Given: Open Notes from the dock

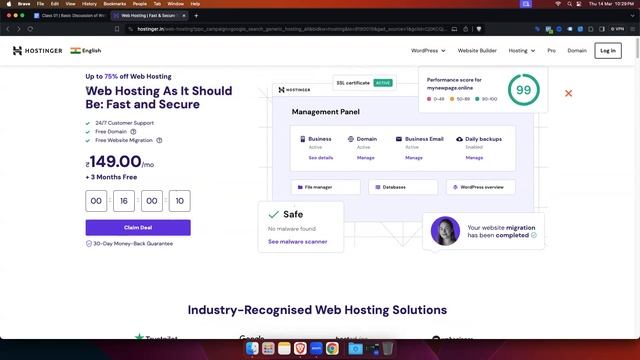Looking at the screenshot, I should point(284,349).
